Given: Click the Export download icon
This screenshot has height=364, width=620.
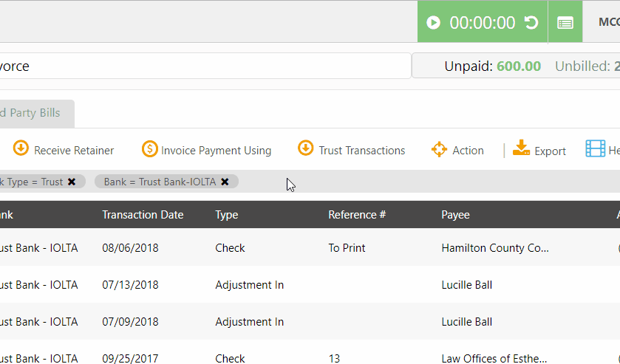Looking at the screenshot, I should pos(522,148).
